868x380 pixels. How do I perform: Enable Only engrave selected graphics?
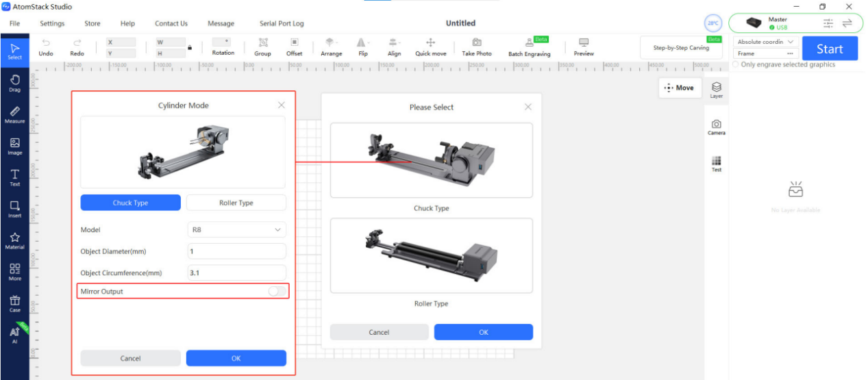coord(736,64)
